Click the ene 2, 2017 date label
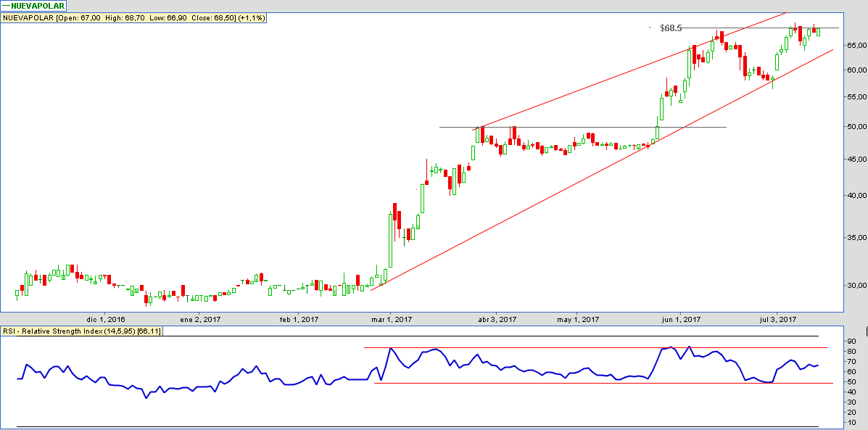868x430 pixels. (199, 319)
